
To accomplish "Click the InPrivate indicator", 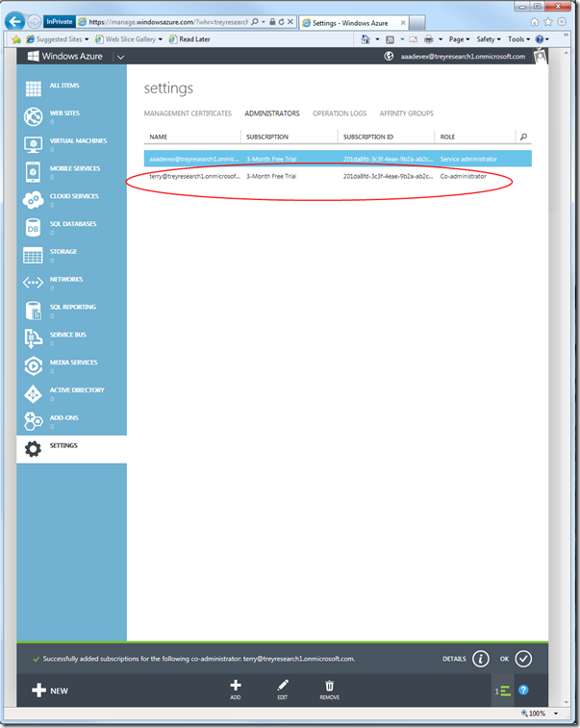I will (x=60, y=21).
